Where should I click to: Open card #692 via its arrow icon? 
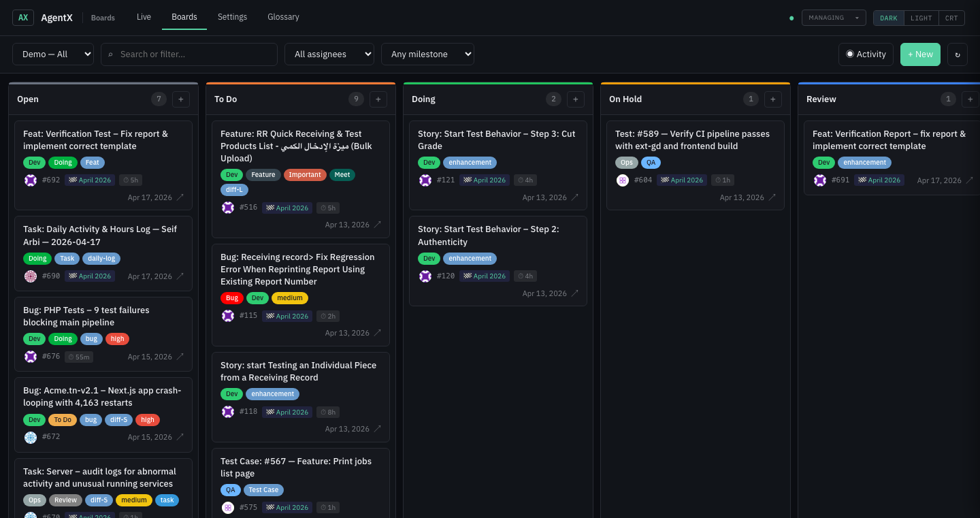[x=180, y=197]
